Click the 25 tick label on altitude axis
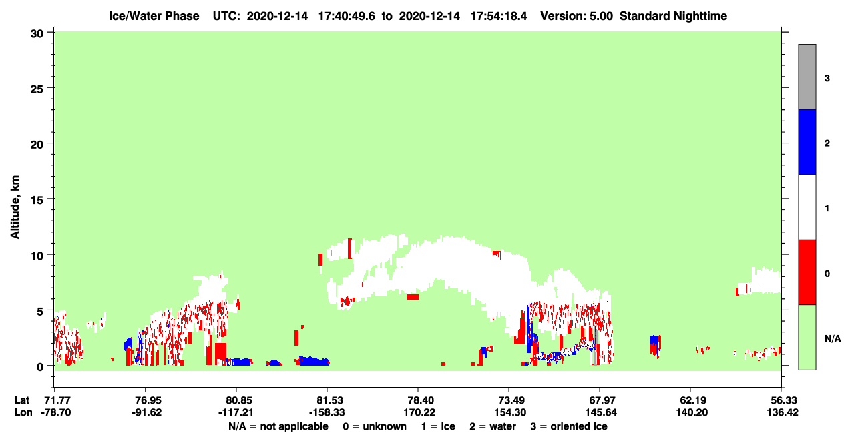 (39, 88)
